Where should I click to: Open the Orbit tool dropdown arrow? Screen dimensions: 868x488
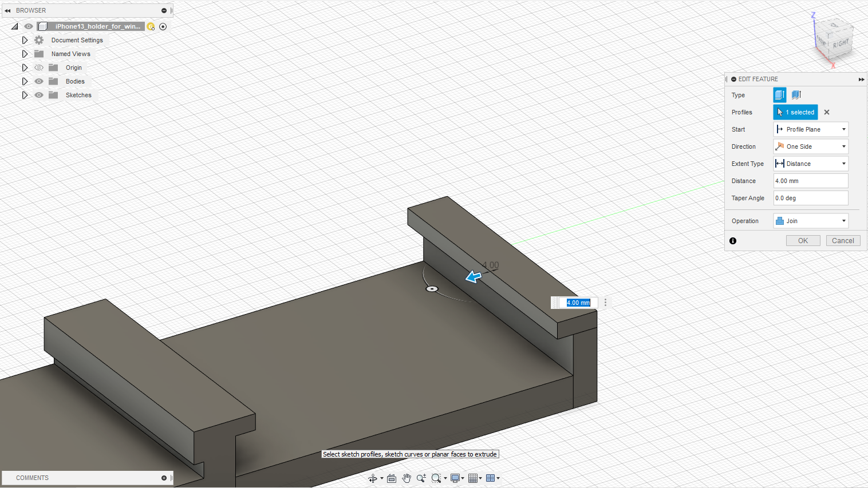(x=382, y=478)
